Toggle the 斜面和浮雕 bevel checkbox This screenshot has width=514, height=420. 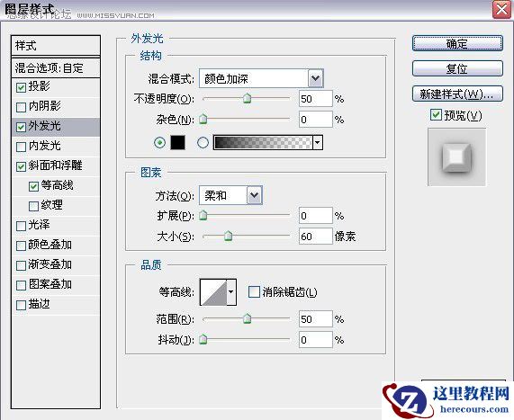pos(21,166)
